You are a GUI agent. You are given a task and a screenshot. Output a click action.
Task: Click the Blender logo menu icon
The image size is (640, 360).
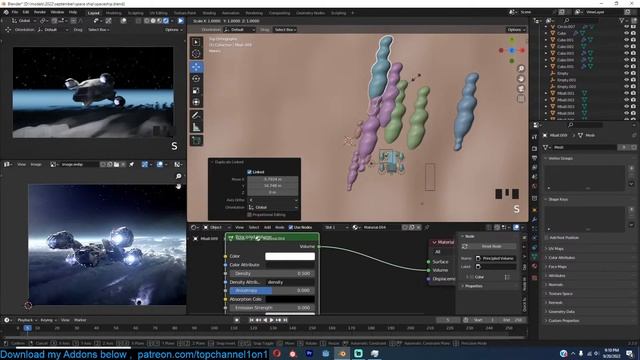point(6,12)
